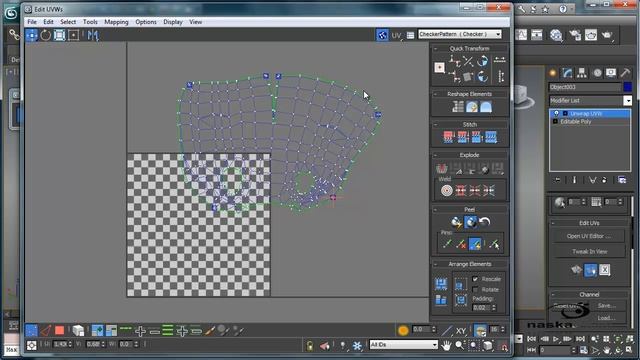Viewport: 640px width, 360px height.
Task: Toggle Show Multi-Texture in viewport icon
Action: point(382,35)
